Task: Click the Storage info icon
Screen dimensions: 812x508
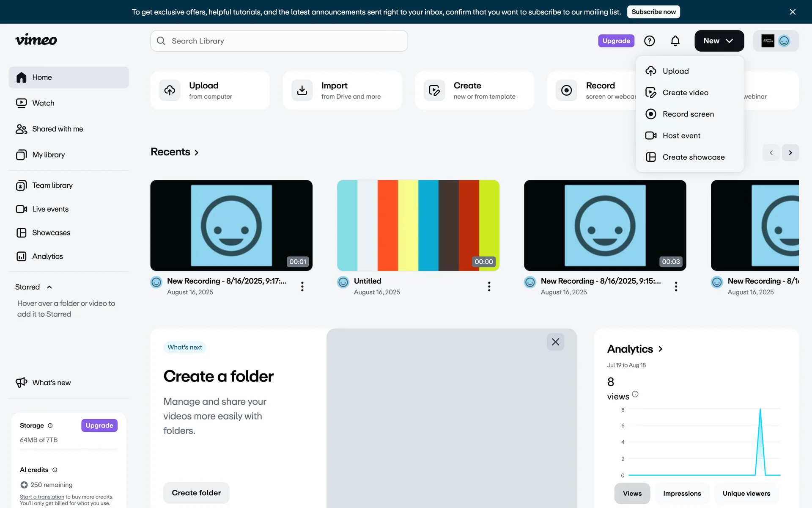Action: [50, 425]
